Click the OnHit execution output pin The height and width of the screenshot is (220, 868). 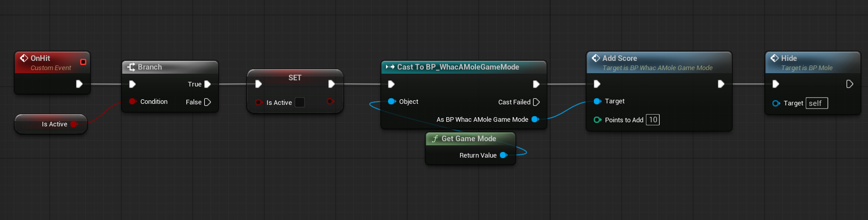click(x=79, y=84)
